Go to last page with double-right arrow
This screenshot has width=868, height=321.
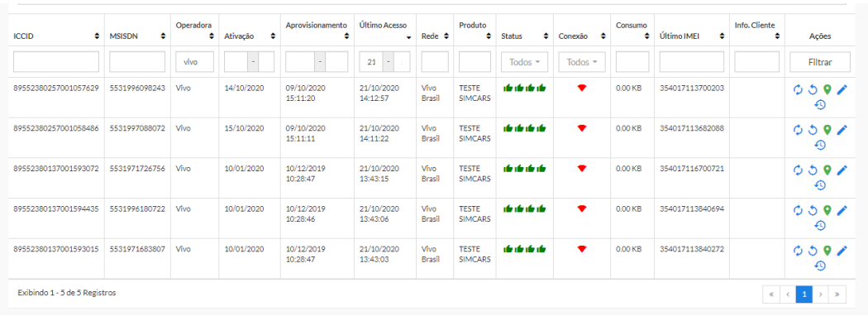837,295
